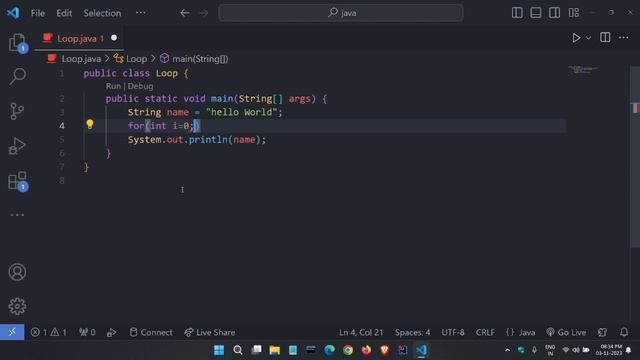Click the String name declaration line

pyautogui.click(x=205, y=112)
